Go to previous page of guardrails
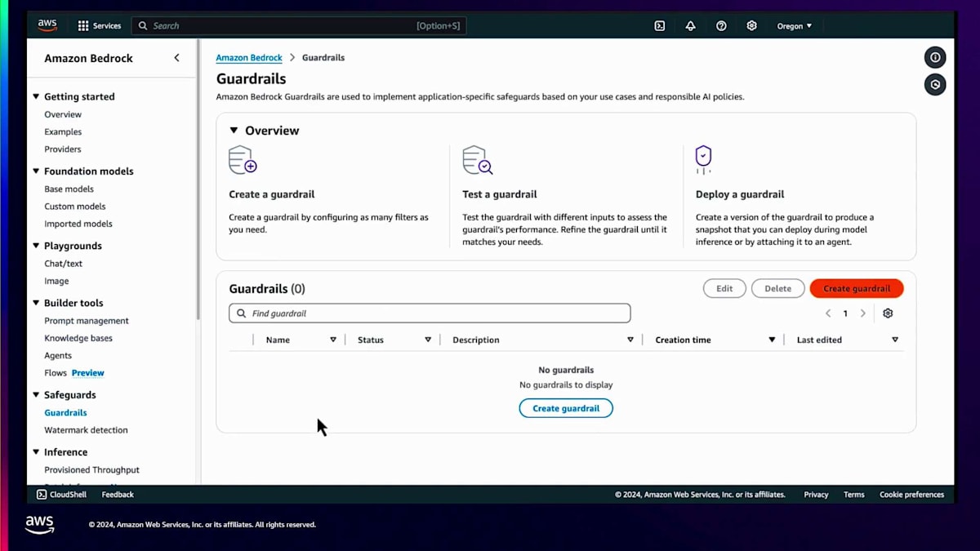This screenshot has width=980, height=551. click(828, 313)
